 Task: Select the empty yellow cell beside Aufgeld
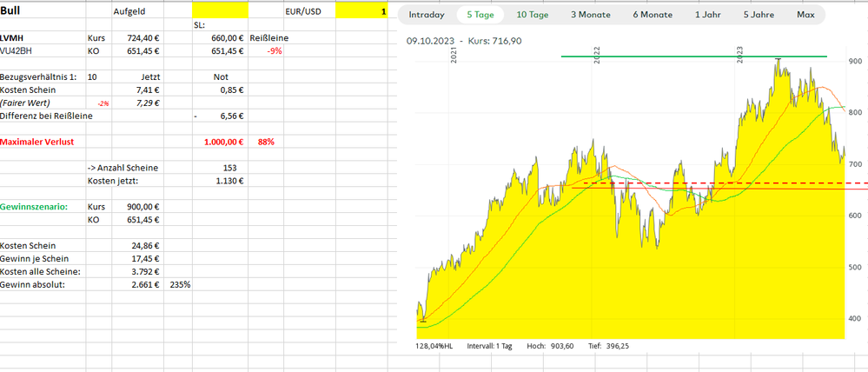tap(220, 12)
